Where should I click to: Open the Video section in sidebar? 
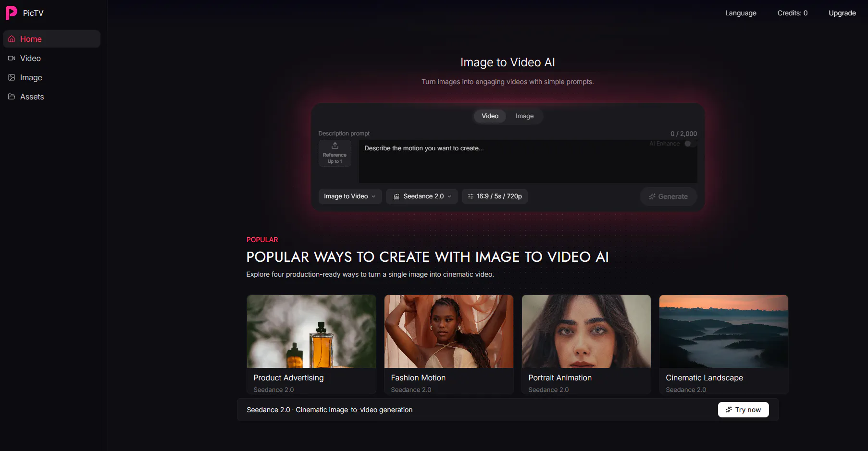(52, 58)
